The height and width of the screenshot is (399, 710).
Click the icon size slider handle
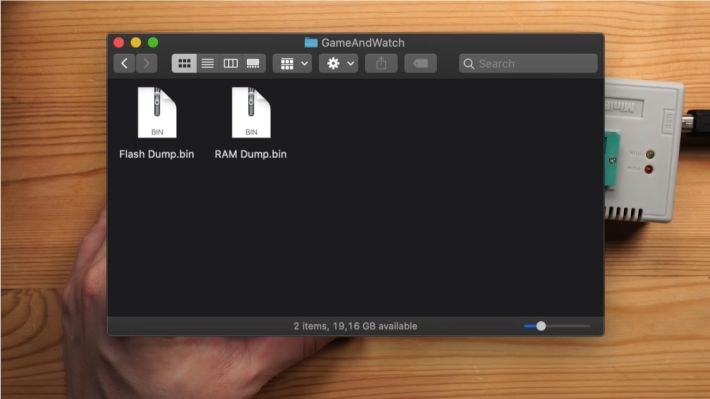click(x=541, y=326)
